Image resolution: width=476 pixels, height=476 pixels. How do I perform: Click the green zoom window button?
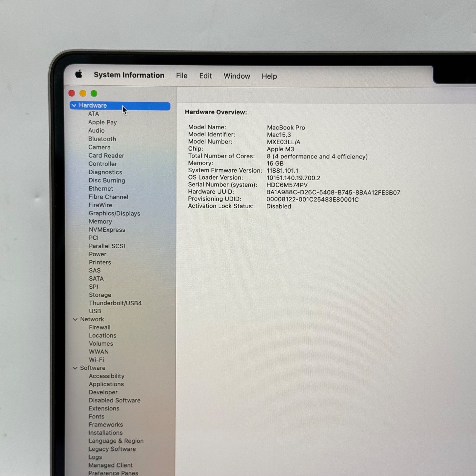[x=94, y=94]
